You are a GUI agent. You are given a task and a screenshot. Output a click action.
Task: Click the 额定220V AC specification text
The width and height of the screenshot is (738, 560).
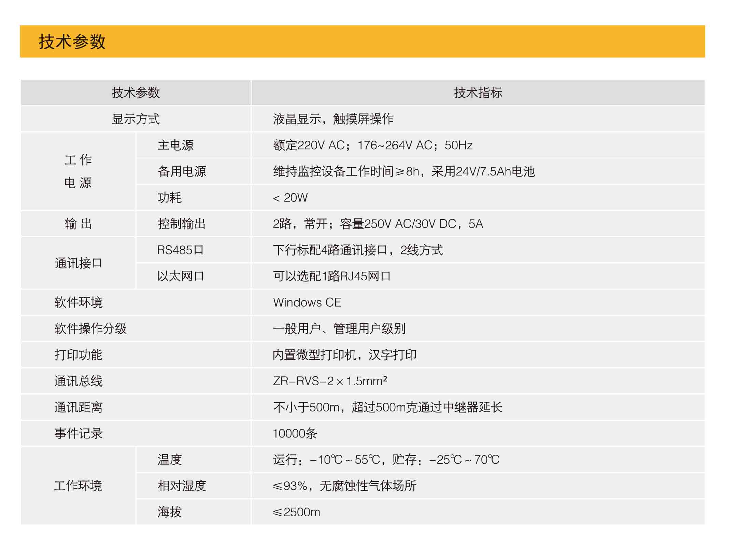click(x=372, y=145)
